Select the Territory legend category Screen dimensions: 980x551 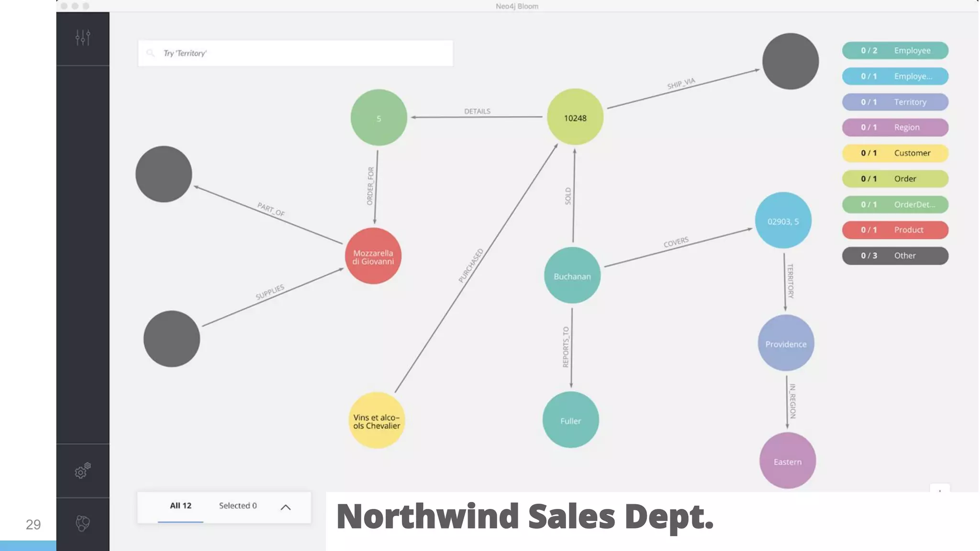pos(895,102)
